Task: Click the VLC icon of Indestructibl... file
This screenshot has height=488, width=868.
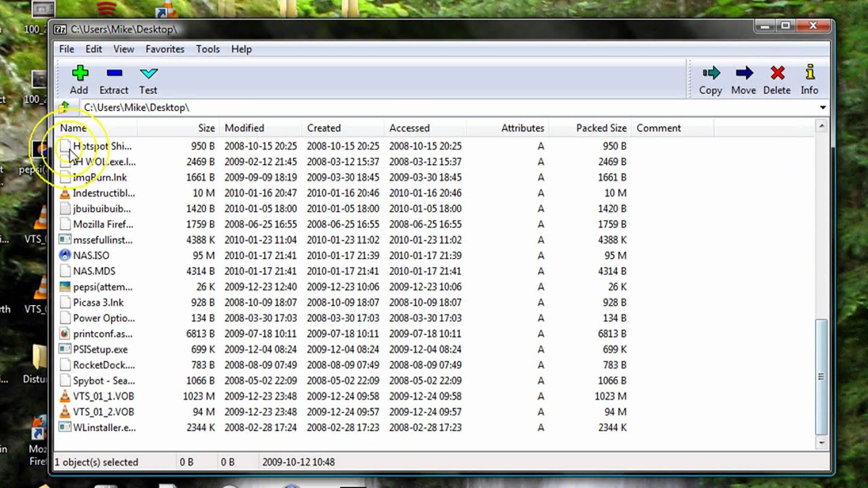Action: click(x=65, y=193)
